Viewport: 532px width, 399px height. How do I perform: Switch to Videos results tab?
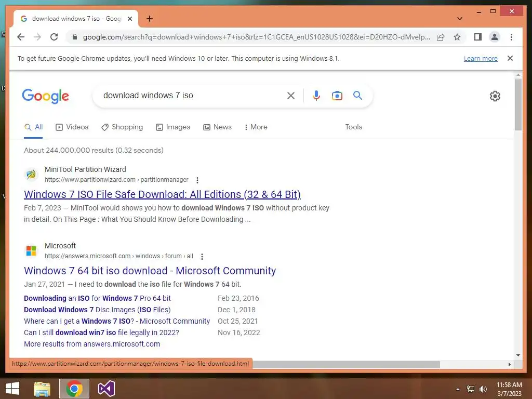(x=72, y=127)
